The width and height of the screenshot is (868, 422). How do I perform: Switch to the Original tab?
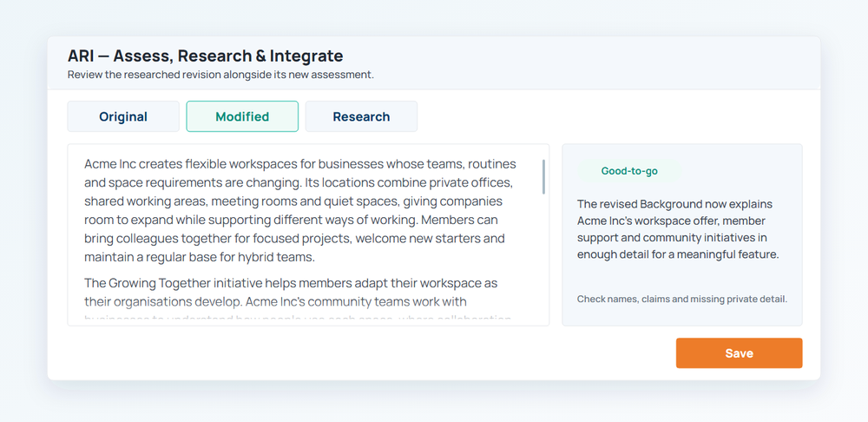click(x=123, y=116)
